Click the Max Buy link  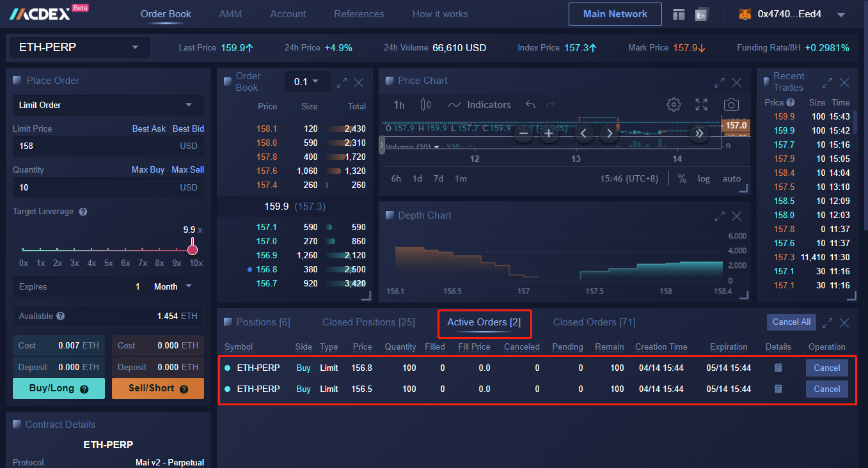click(148, 169)
